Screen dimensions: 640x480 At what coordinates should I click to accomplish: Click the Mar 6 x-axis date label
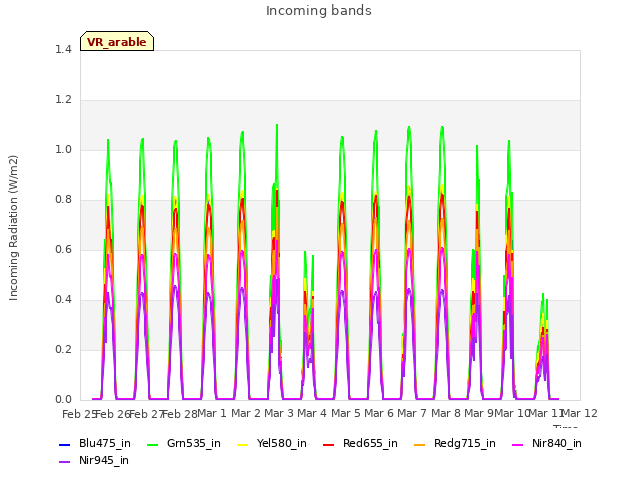pos(379,413)
